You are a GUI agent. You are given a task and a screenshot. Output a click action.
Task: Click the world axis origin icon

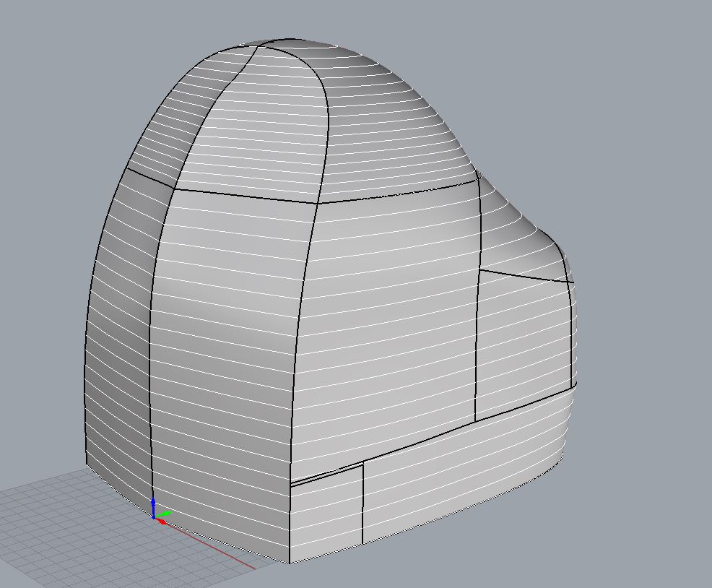click(154, 516)
